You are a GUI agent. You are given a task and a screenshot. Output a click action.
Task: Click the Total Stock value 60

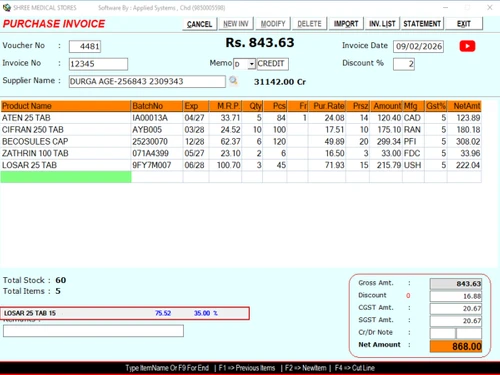point(61,280)
